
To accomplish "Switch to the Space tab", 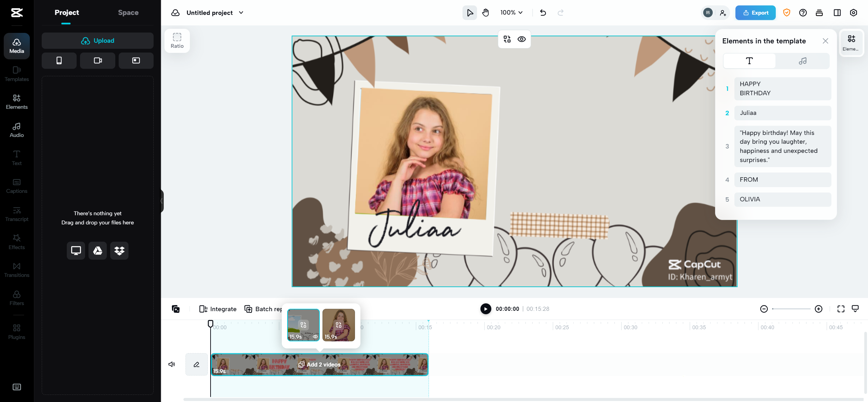I will 128,13.
